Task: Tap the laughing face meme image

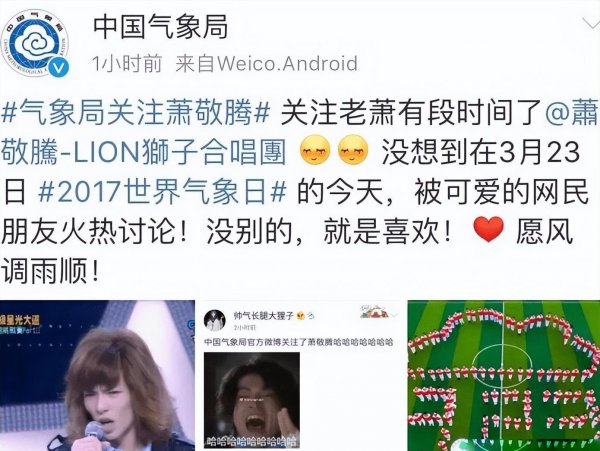Action: click(252, 401)
